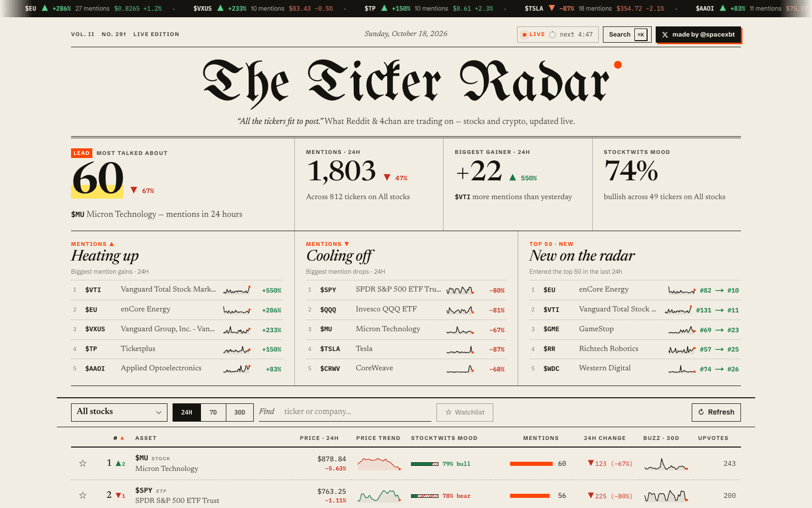Click the next refresh countdown spinner
This screenshot has width=812, height=508.
(x=552, y=35)
